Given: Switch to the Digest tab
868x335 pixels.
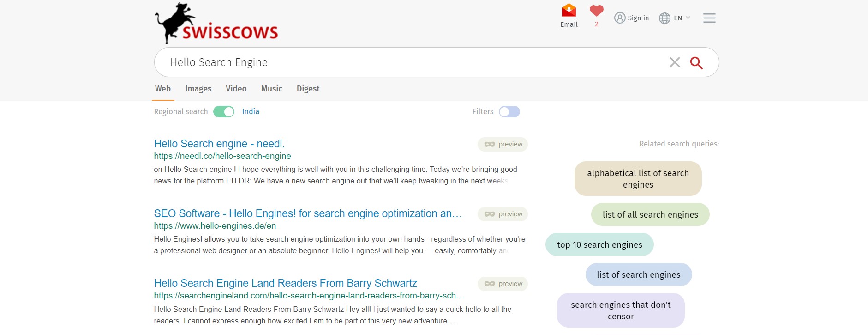Looking at the screenshot, I should (308, 89).
